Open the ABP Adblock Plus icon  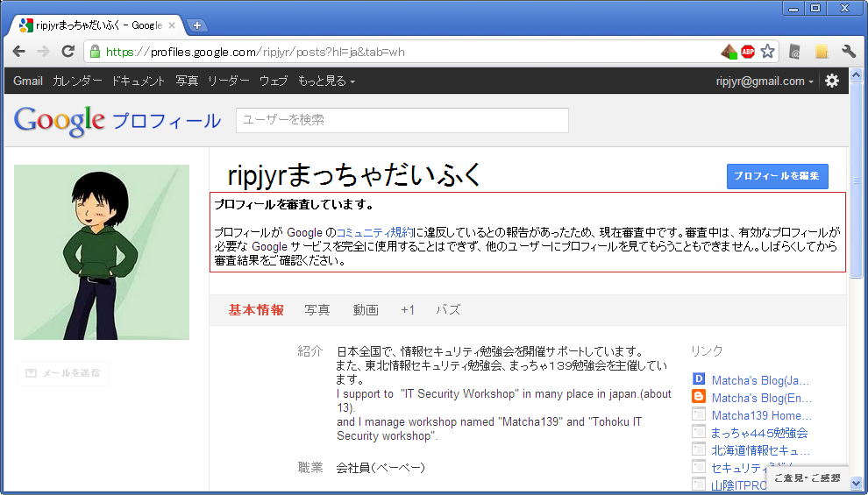(748, 52)
